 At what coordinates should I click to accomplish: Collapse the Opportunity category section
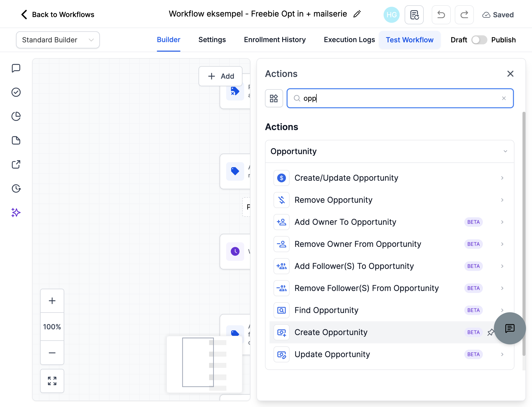tap(390, 151)
